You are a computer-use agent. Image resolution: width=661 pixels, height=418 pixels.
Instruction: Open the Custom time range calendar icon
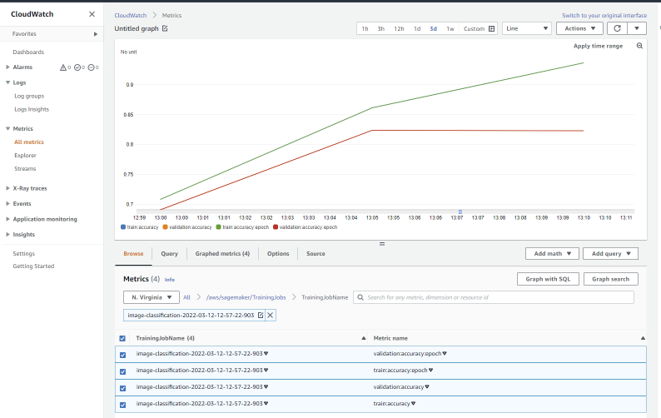click(492, 29)
